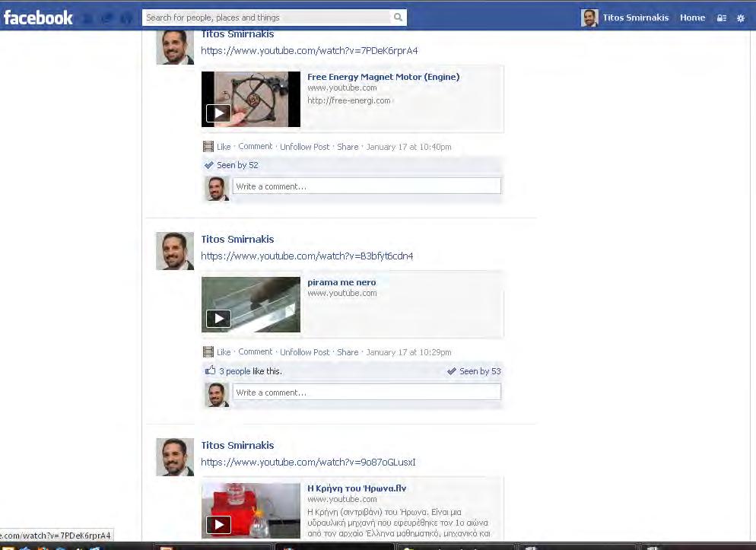
Task: Click the thumbs-up icon beside 3 people
Action: click(x=210, y=370)
